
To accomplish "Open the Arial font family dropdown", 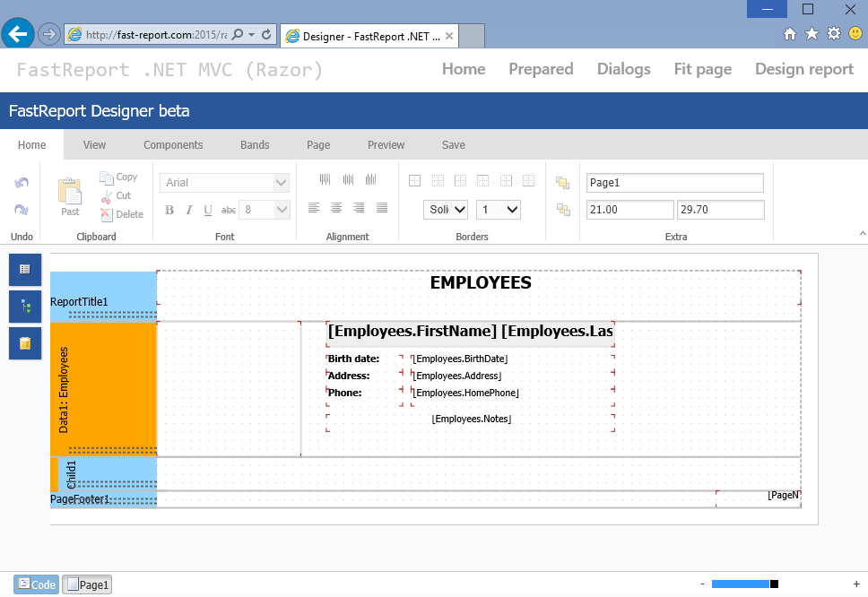I will (x=224, y=183).
